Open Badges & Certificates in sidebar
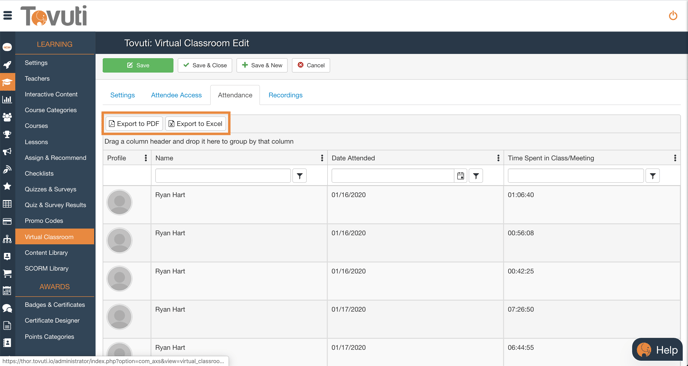The height and width of the screenshot is (366, 688). pos(55,305)
